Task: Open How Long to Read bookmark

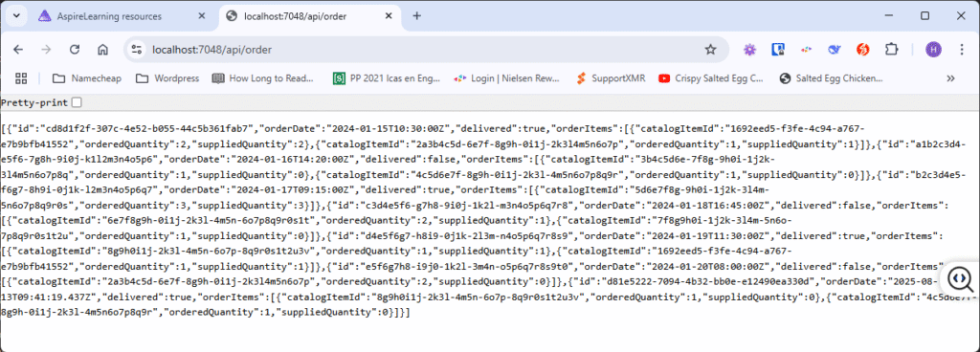Action: click(x=263, y=78)
